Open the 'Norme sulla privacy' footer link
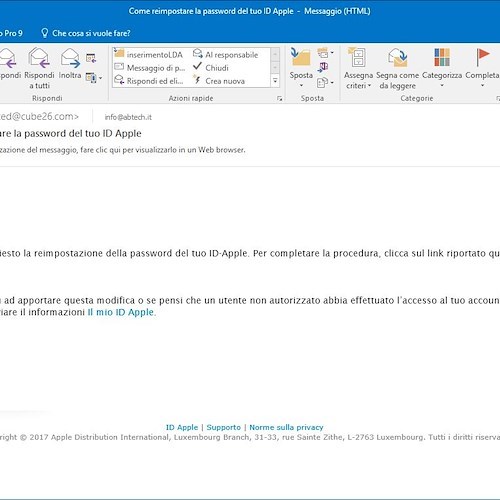Image resolution: width=500 pixels, height=500 pixels. pyautogui.click(x=286, y=427)
